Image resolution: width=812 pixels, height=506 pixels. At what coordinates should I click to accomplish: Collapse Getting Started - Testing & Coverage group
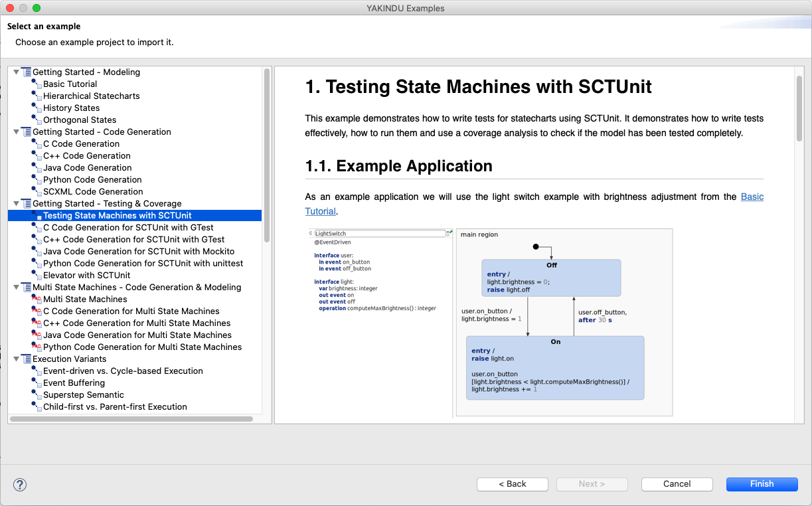[17, 204]
